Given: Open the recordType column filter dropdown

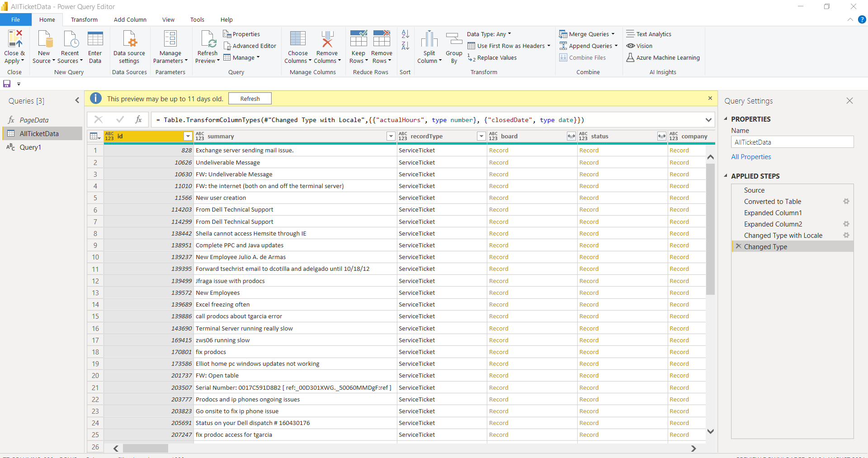Looking at the screenshot, I should (481, 136).
